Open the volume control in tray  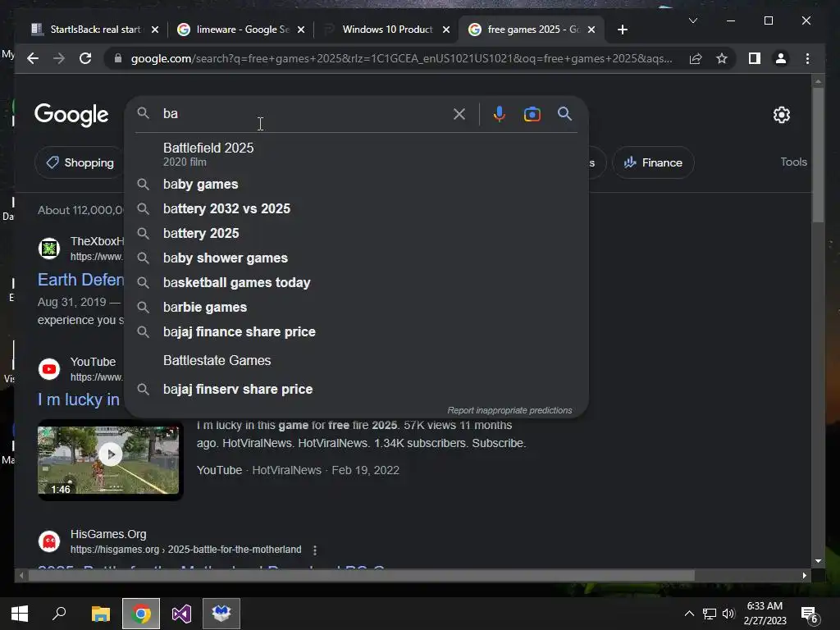(728, 614)
